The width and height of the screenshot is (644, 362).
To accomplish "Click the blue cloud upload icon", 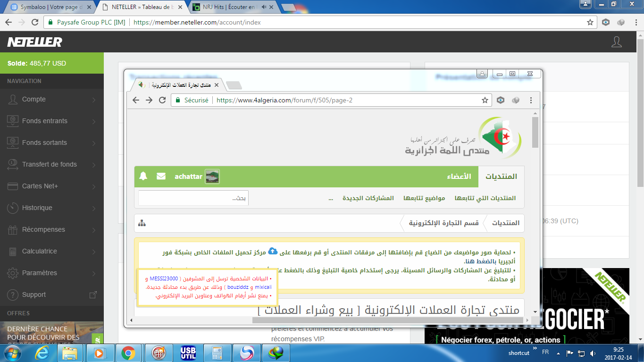I will click(x=273, y=251).
